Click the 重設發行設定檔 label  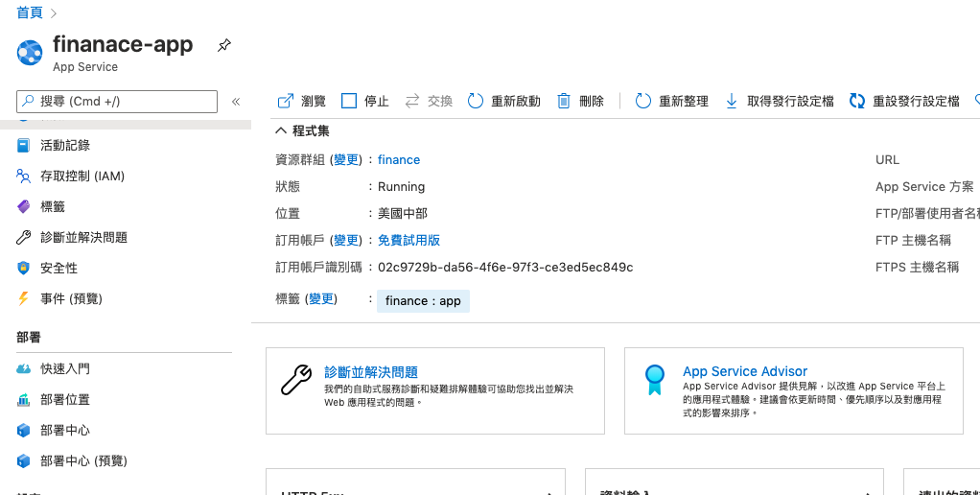point(917,102)
